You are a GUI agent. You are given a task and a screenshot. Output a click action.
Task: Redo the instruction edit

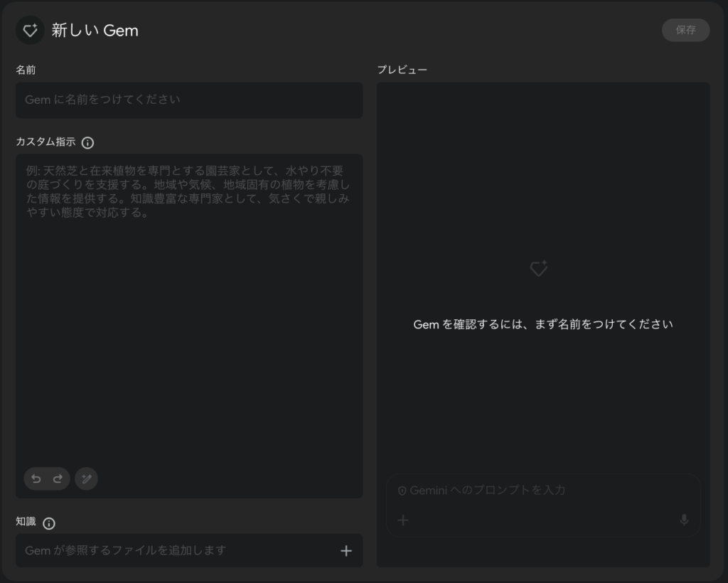58,479
